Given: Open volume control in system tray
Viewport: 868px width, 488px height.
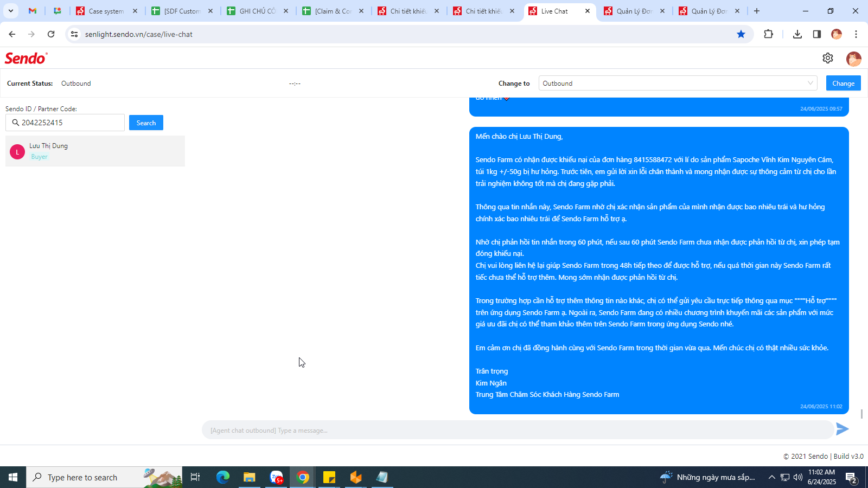Looking at the screenshot, I should [x=797, y=477].
